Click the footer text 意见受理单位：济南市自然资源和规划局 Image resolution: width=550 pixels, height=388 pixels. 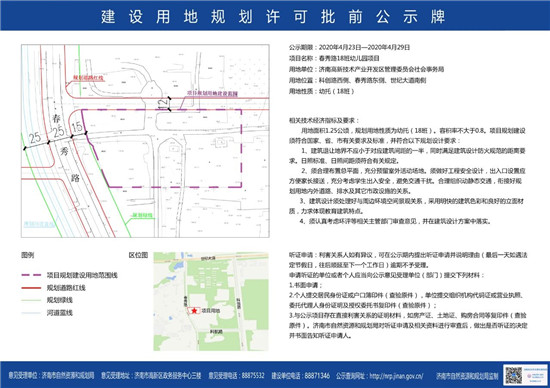(51, 376)
